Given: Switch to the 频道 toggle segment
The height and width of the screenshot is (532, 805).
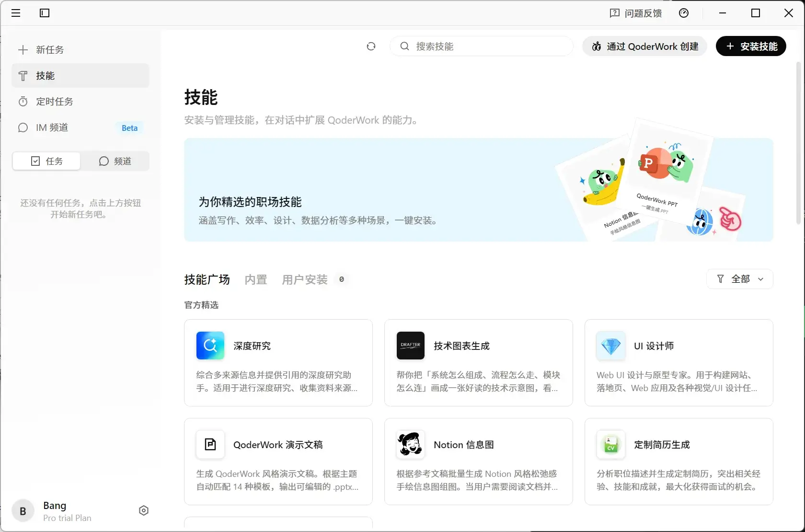Looking at the screenshot, I should (x=115, y=161).
